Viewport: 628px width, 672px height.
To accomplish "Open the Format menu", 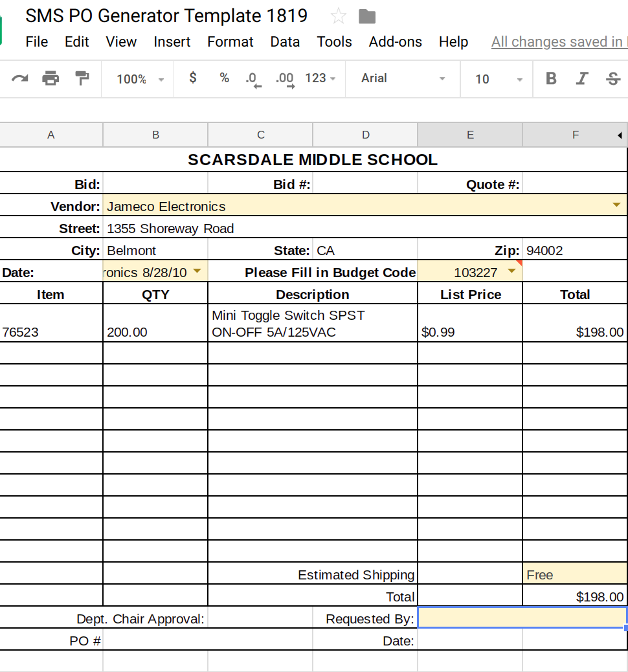I will tap(230, 42).
